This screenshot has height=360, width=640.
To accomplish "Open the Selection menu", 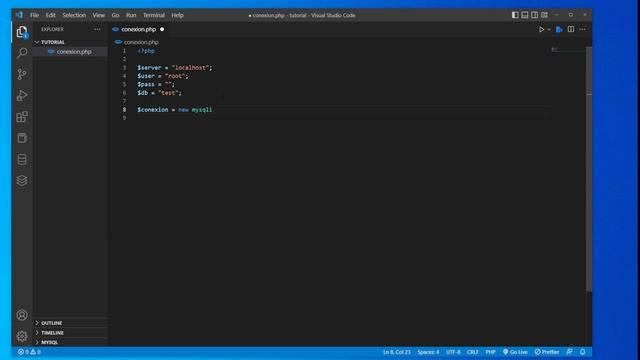I will [x=74, y=15].
